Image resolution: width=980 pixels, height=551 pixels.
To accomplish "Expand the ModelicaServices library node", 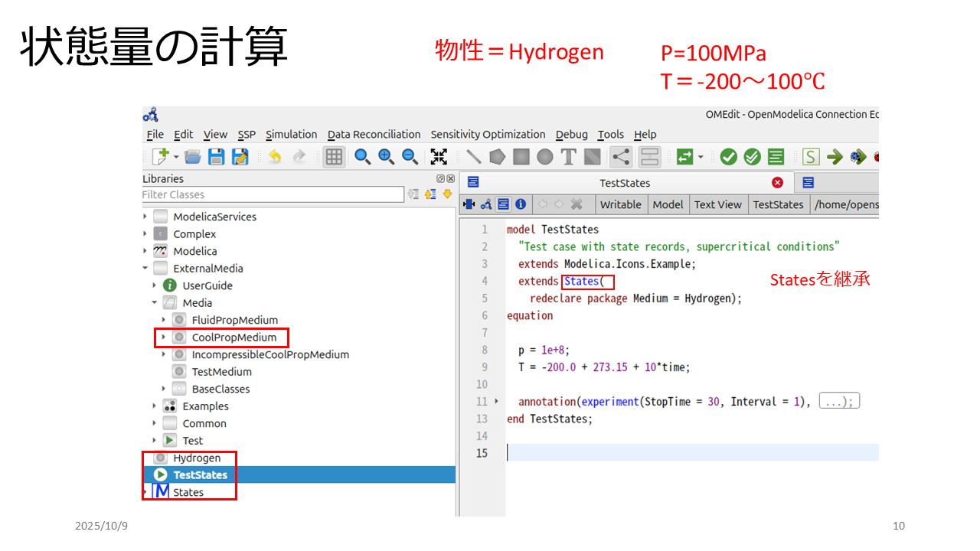I will click(x=145, y=217).
